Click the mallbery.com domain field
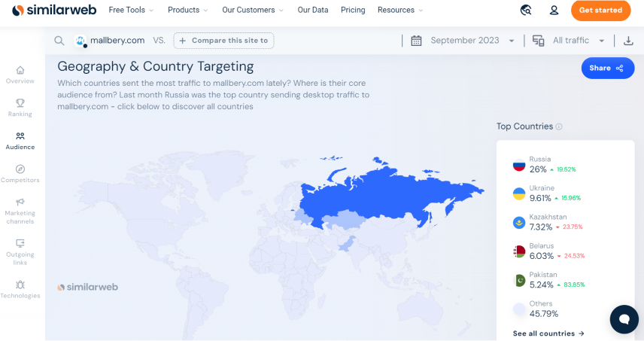 [x=117, y=40]
